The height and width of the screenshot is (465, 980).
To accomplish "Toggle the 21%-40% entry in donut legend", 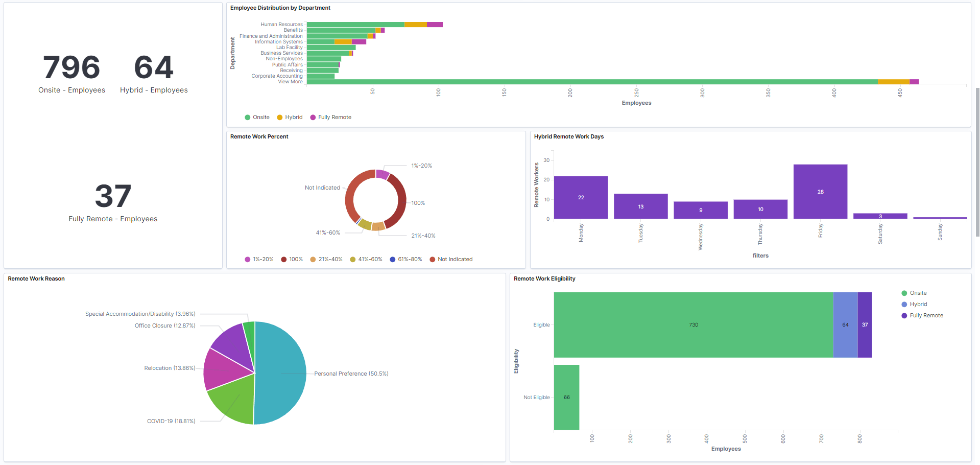I will click(313, 259).
